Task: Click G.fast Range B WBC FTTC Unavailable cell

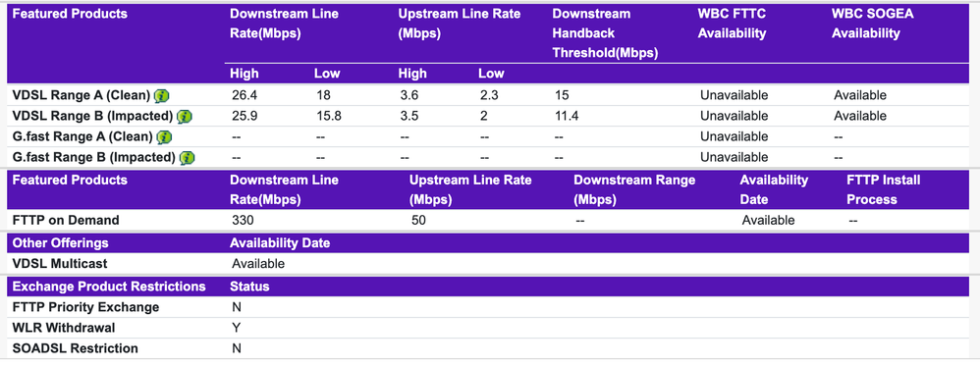Action: click(734, 157)
